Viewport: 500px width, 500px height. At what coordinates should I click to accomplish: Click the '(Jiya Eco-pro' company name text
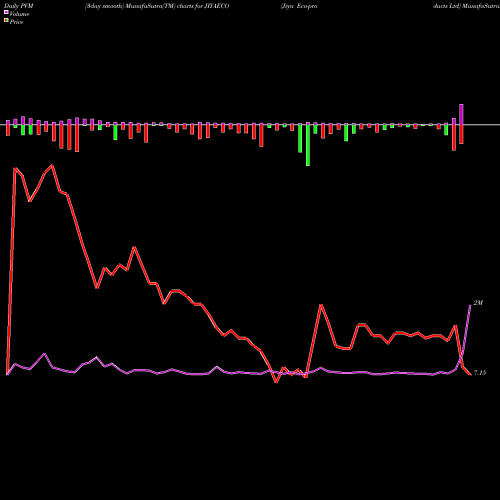299,6
